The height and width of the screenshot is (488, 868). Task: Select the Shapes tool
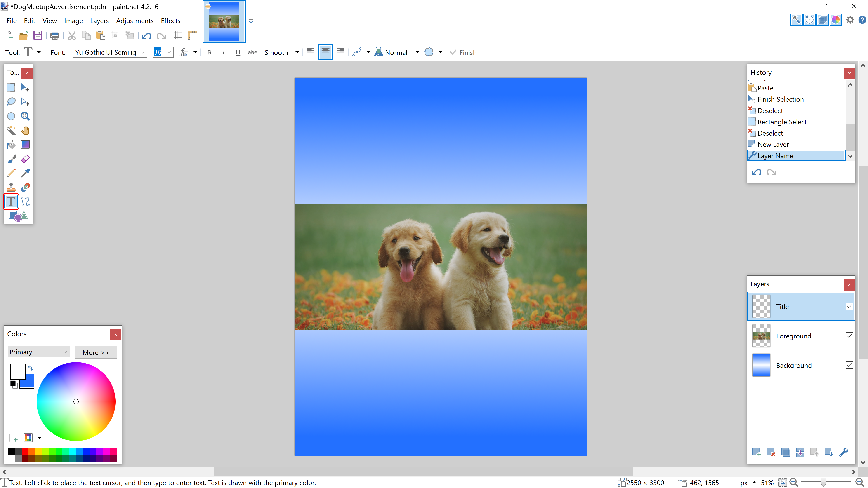pos(18,216)
